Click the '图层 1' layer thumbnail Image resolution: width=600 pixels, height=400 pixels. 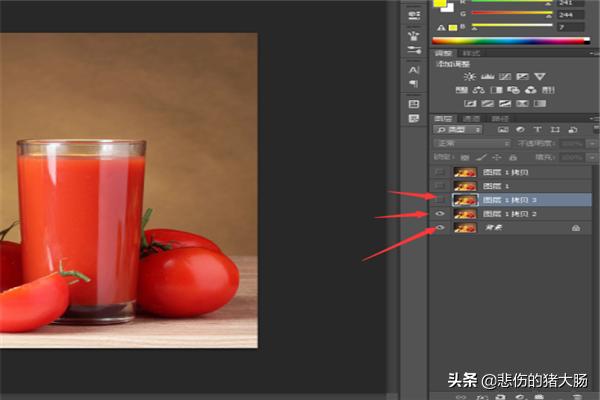pyautogui.click(x=465, y=186)
